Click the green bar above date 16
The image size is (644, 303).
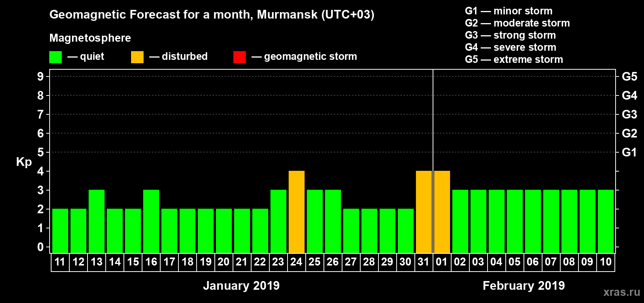[151, 222]
